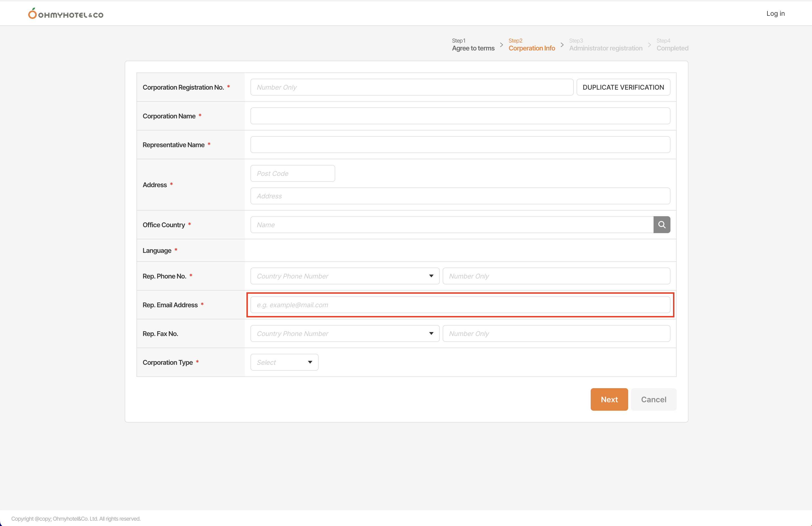
Task: Click the orange Next button
Action: 609,399
